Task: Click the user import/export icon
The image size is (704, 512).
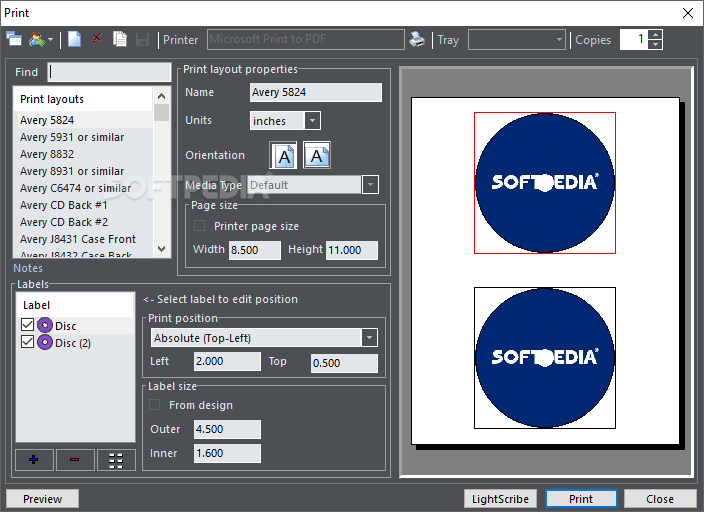Action: tap(36, 40)
